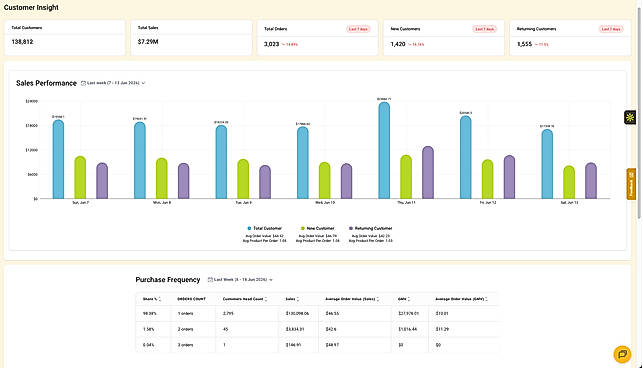Open the black sparkle assistant icon on right edge
The width and height of the screenshot is (642, 368).
(630, 117)
